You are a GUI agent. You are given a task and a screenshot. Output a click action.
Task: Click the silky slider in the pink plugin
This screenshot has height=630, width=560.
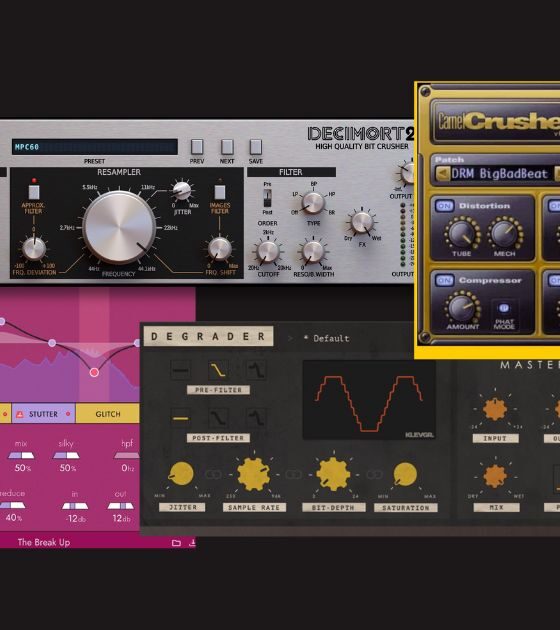point(66,456)
